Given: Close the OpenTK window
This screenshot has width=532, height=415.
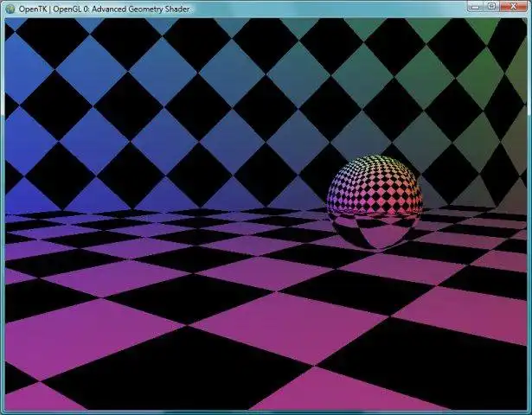Looking at the screenshot, I should coord(514,6).
